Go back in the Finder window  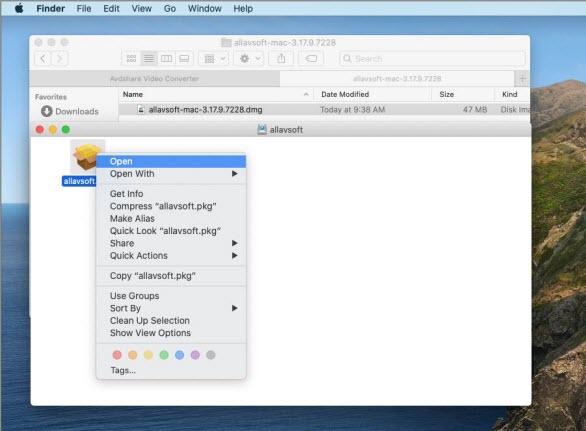(x=43, y=59)
